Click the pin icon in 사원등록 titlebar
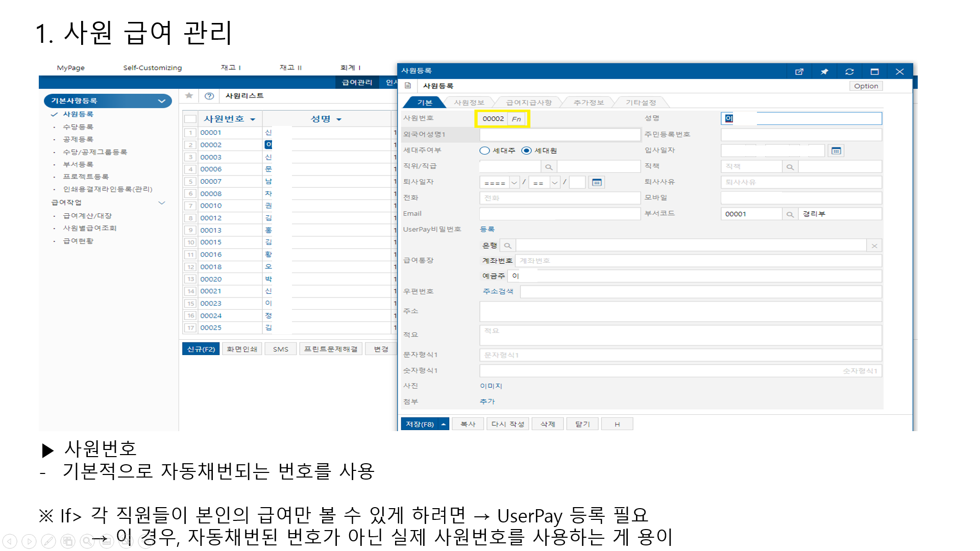 pos(824,71)
